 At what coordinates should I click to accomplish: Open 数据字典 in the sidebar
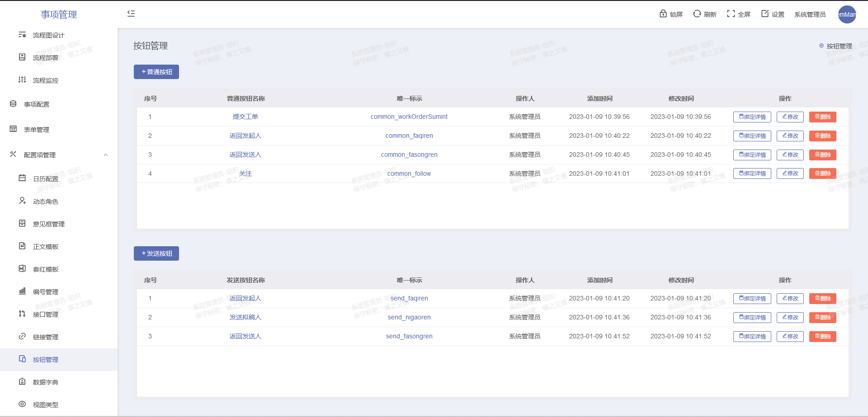[x=45, y=382]
